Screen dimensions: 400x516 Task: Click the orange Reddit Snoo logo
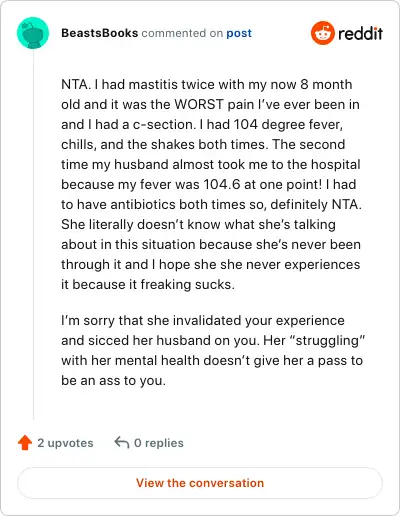point(322,33)
